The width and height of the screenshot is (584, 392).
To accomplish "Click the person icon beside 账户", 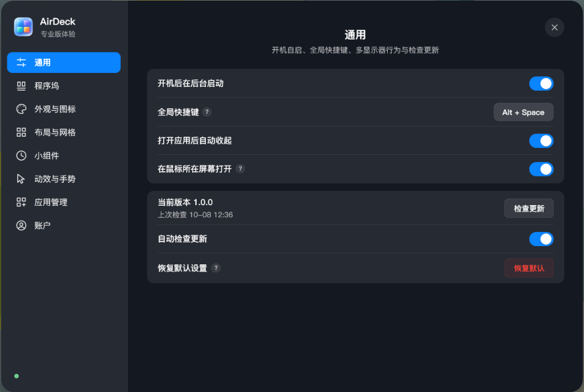I will (x=21, y=226).
